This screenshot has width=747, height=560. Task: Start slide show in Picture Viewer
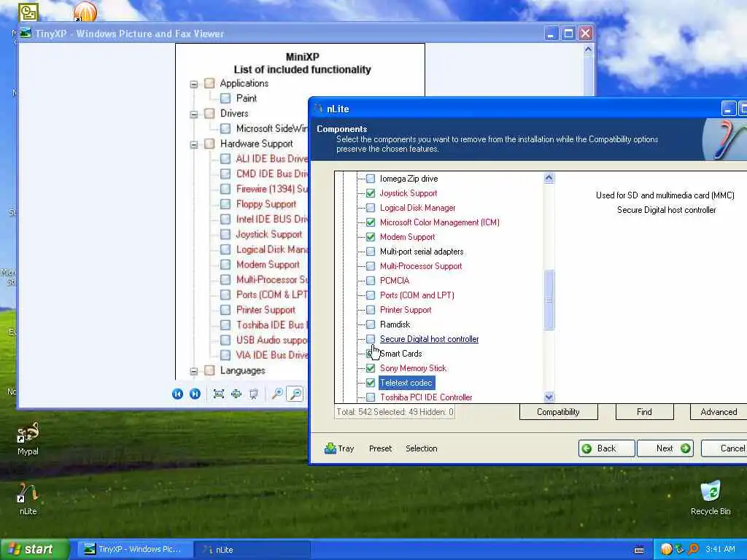tap(253, 394)
